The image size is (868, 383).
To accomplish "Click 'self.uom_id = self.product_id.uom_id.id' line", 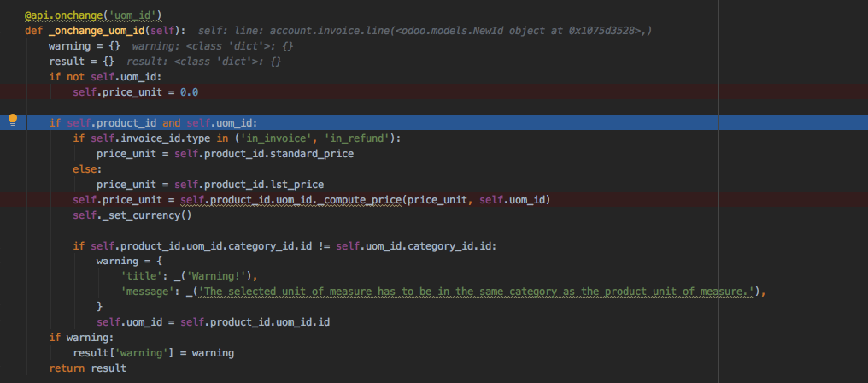I will (213, 321).
